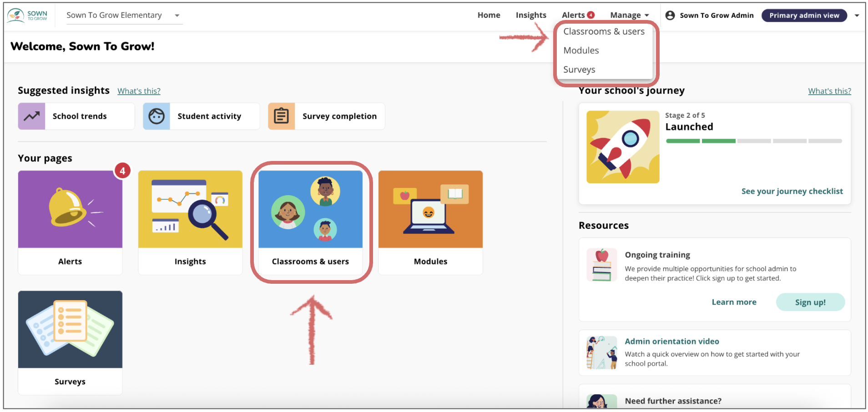Open the Sown To Grow Elementary school dropdown

click(x=124, y=15)
